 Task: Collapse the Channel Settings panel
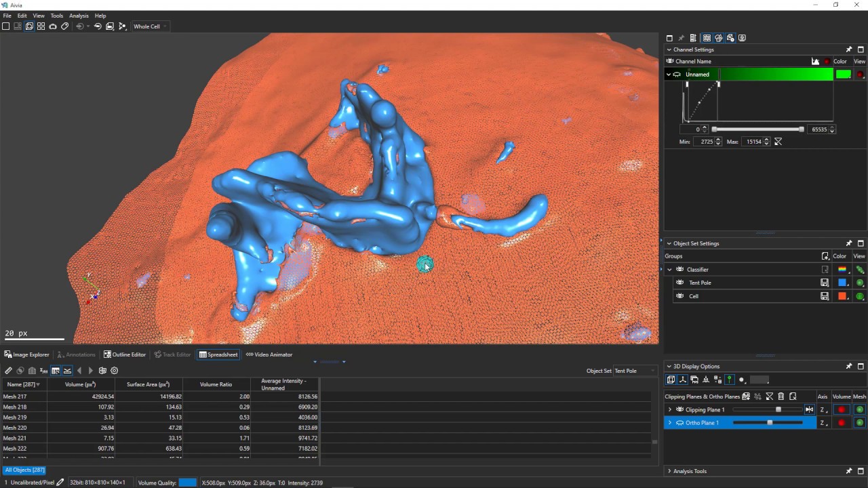(669, 49)
